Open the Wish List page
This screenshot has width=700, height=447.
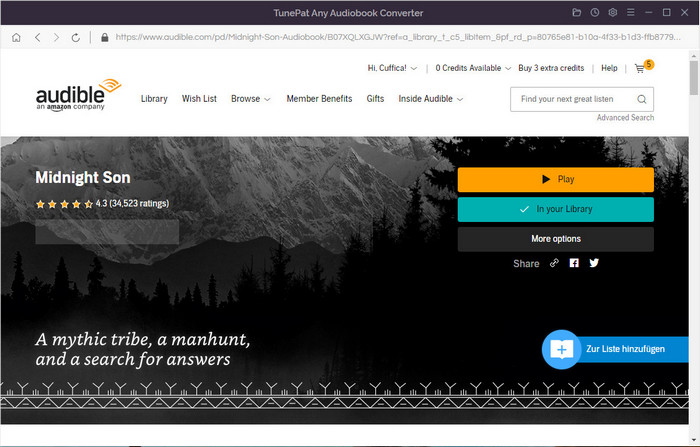[x=199, y=99]
